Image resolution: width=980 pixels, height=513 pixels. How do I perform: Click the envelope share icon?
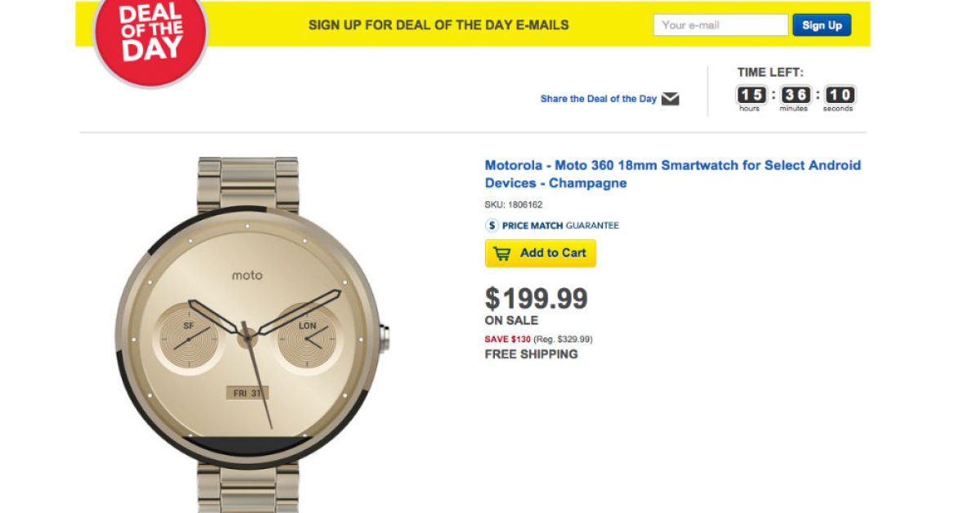(x=670, y=99)
